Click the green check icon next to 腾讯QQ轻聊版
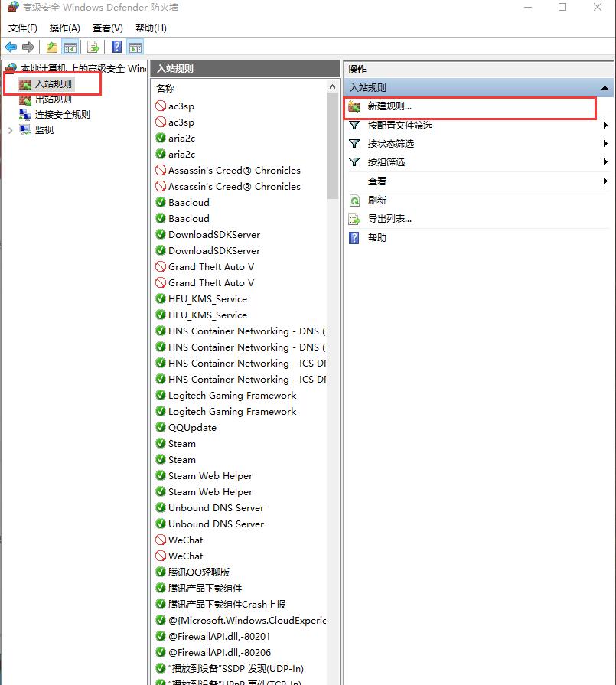The image size is (616, 685). (x=161, y=572)
